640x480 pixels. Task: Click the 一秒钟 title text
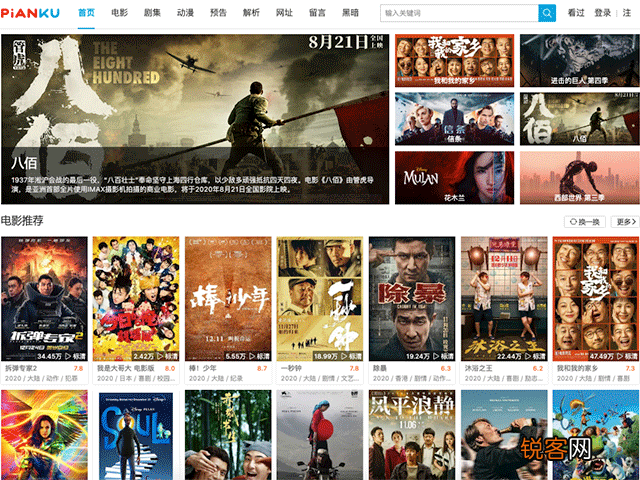click(291, 368)
